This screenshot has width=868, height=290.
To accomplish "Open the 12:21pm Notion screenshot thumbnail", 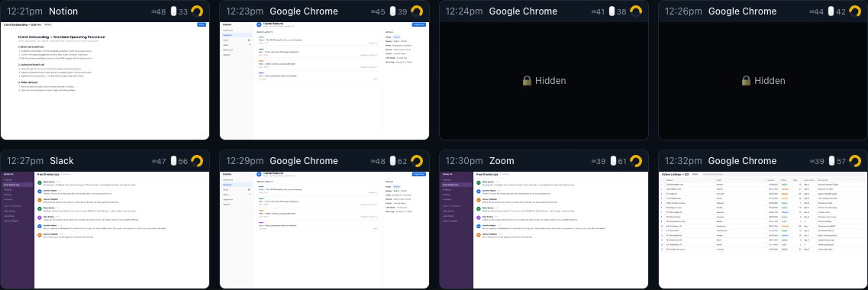I will [x=105, y=81].
